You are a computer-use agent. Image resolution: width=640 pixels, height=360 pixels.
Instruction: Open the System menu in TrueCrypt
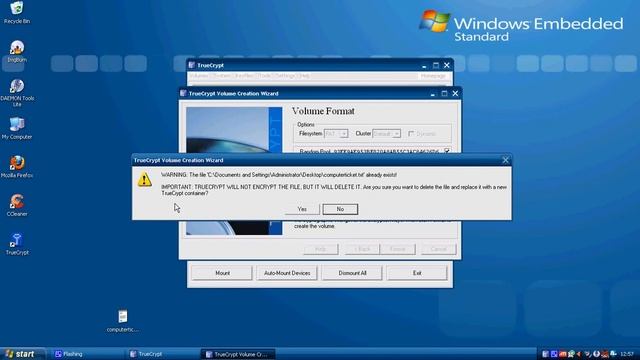tap(221, 76)
